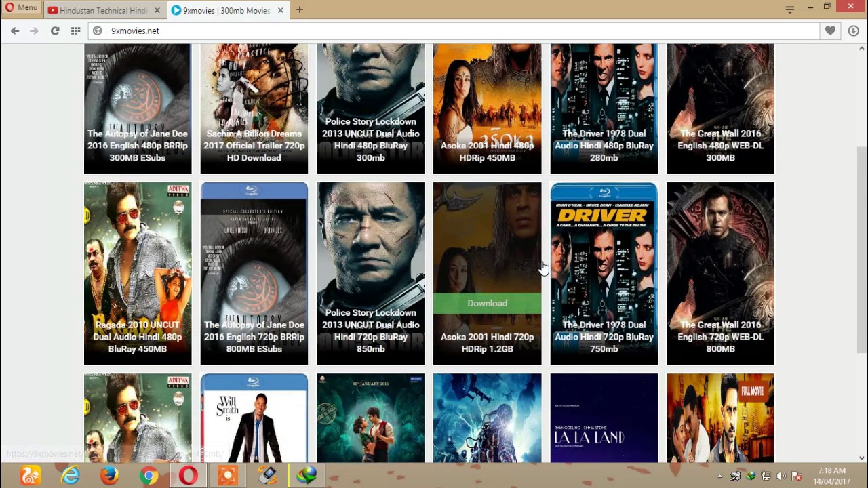
Task: Open the downloads arrow icon
Action: click(x=853, y=30)
